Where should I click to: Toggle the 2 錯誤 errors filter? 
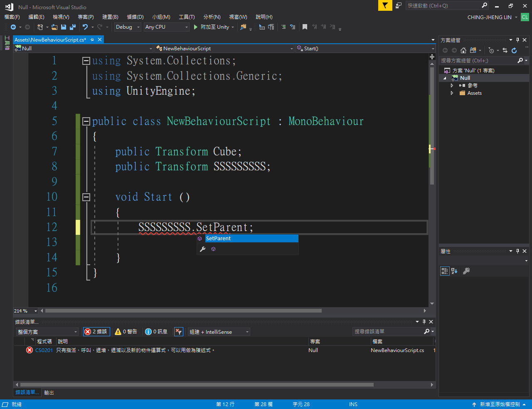point(96,332)
